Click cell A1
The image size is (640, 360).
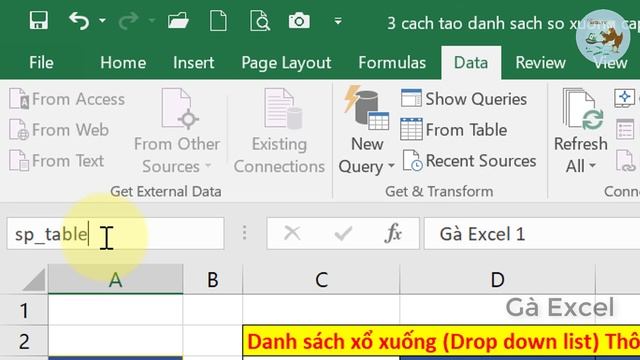[116, 310]
